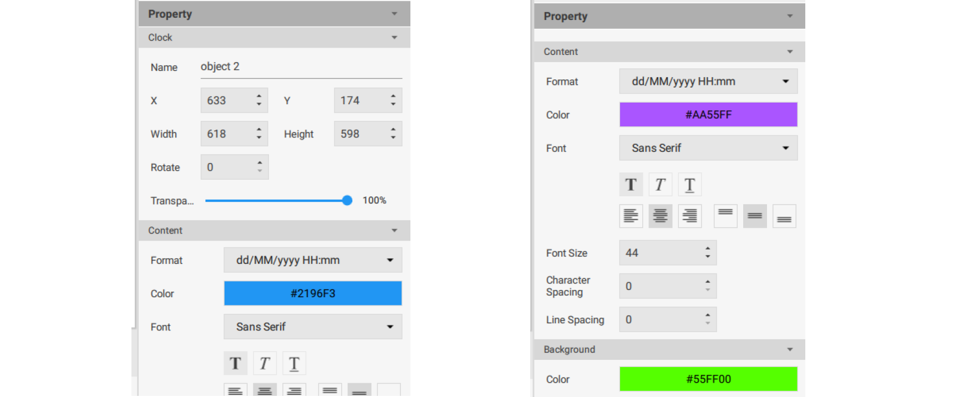Align text left in the right panel

pyautogui.click(x=631, y=216)
